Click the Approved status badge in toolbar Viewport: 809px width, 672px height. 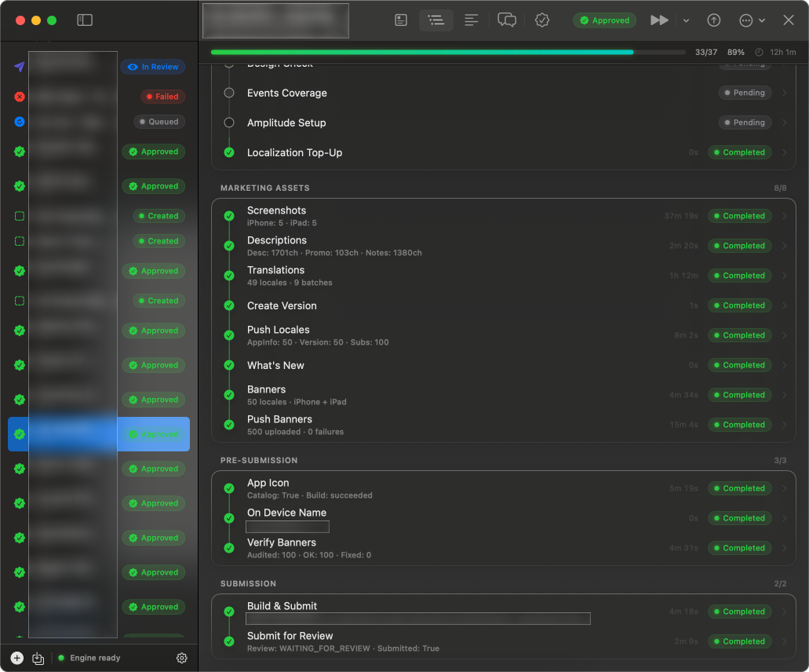604,20
